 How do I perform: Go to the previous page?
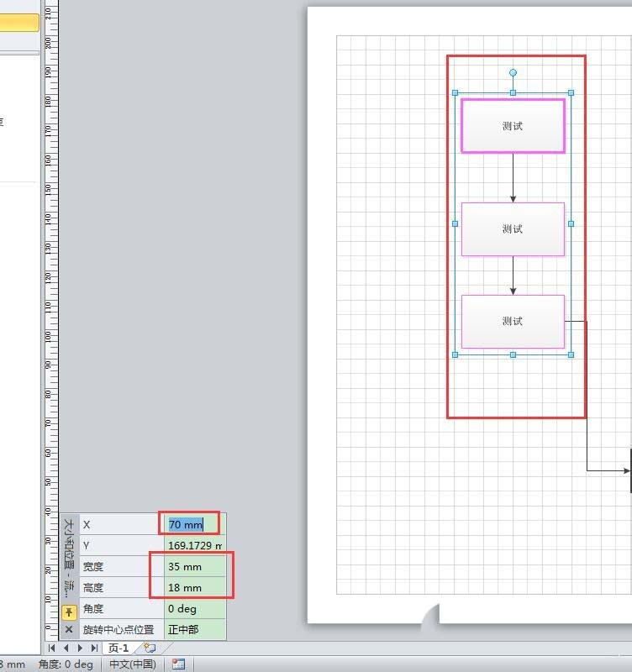(x=66, y=648)
